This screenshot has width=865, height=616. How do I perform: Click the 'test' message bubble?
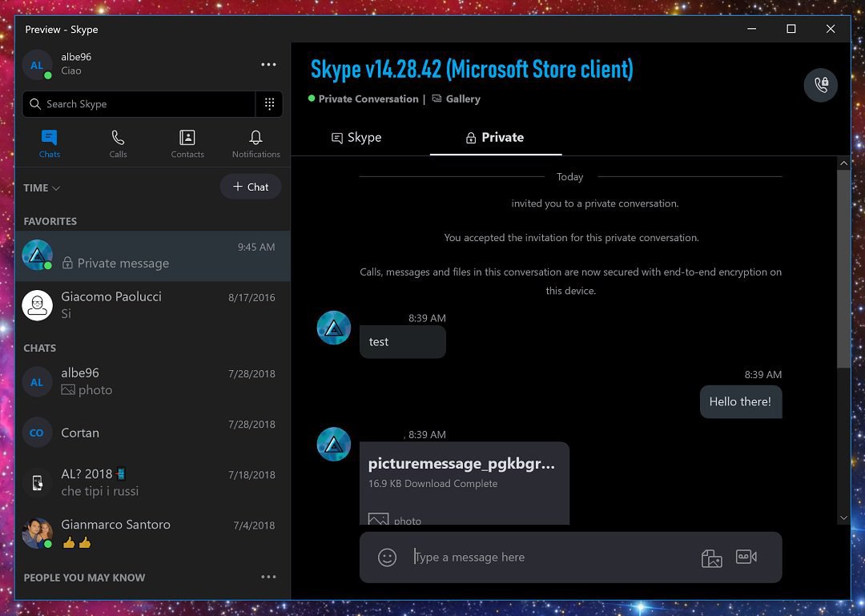coord(403,342)
